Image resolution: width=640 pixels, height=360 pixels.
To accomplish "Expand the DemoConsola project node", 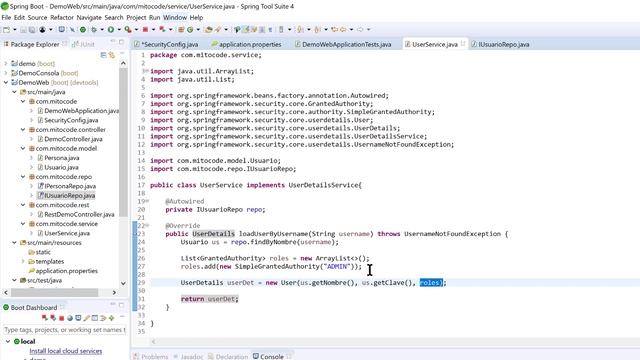I will (x=6, y=73).
